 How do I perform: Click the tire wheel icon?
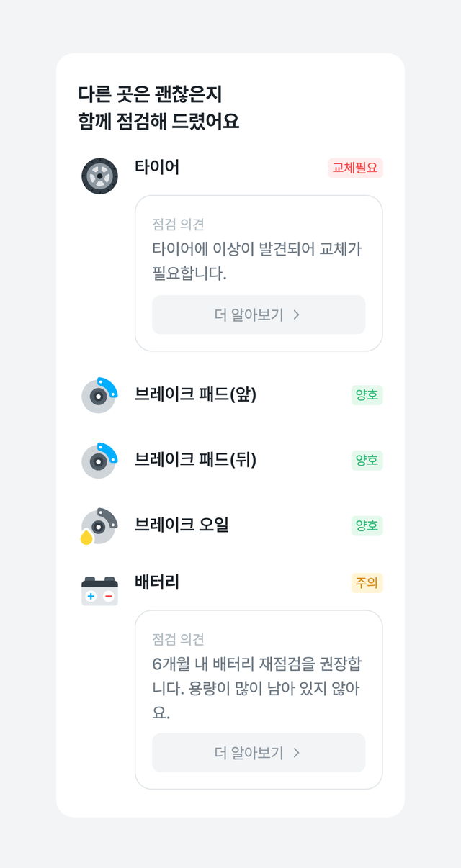(99, 176)
